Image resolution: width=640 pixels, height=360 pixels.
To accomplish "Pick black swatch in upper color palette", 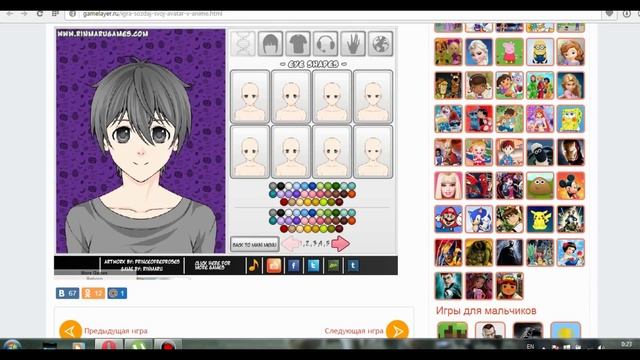I will [281, 186].
